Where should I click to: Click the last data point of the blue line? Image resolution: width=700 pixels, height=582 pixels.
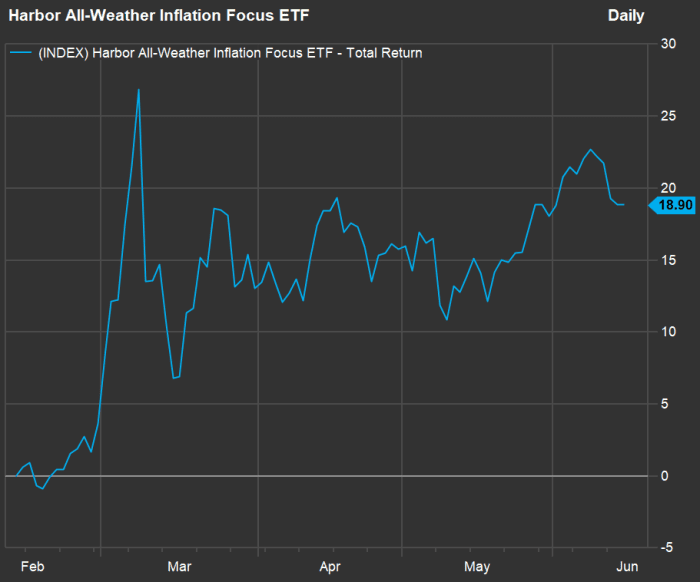624,204
